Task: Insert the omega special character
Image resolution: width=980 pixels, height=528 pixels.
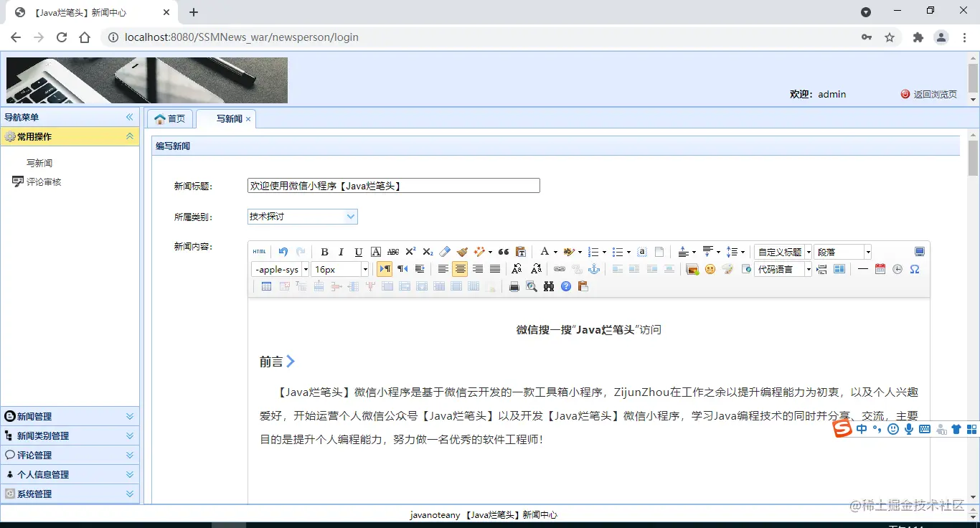Action: pos(915,268)
